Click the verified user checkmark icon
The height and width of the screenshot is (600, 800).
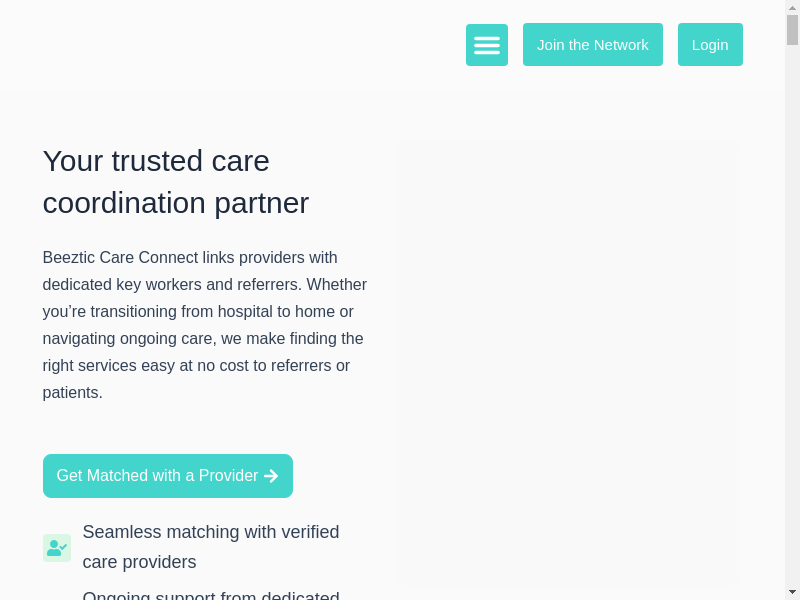tap(56, 548)
